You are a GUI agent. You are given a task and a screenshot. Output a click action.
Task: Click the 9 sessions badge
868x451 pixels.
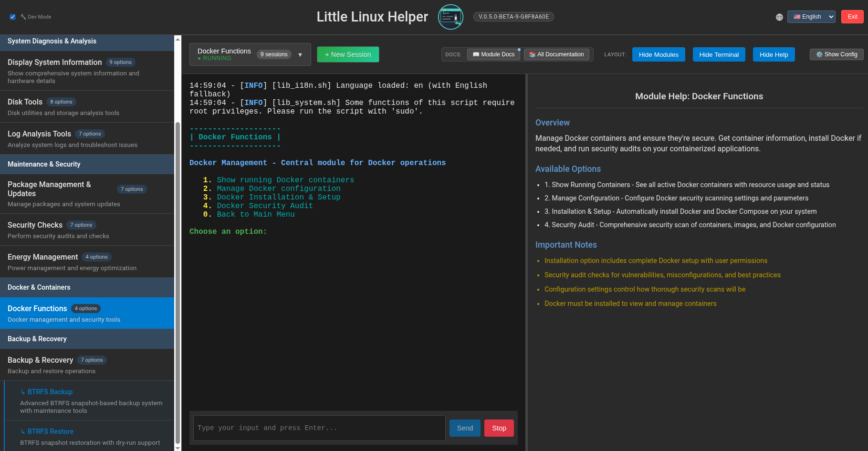pos(274,54)
